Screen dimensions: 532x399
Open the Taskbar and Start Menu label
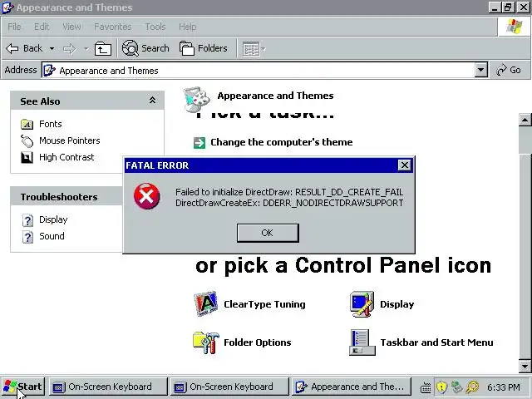click(x=436, y=342)
